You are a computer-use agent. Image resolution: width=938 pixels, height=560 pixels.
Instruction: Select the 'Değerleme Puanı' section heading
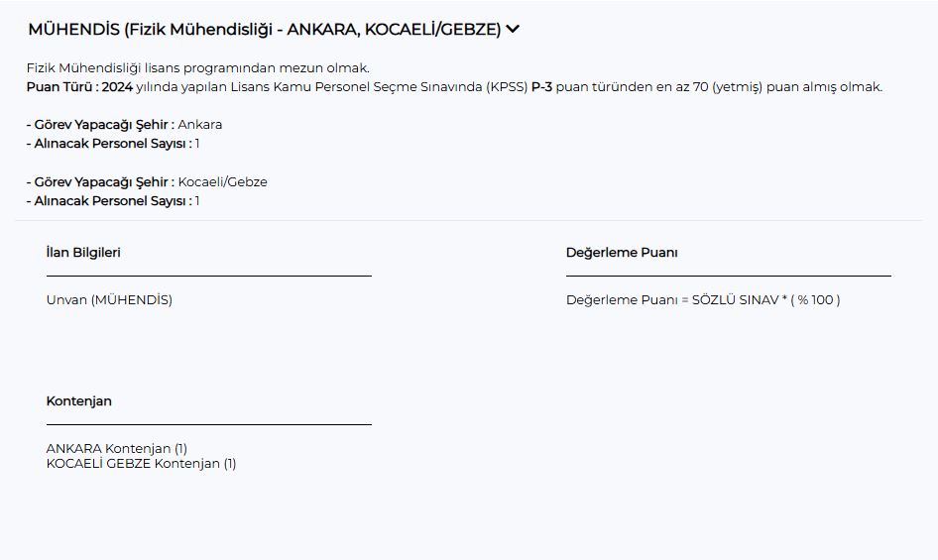622,253
